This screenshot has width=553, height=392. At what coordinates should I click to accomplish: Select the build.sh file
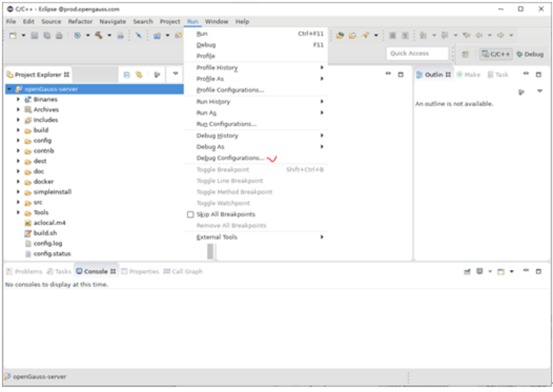point(41,233)
